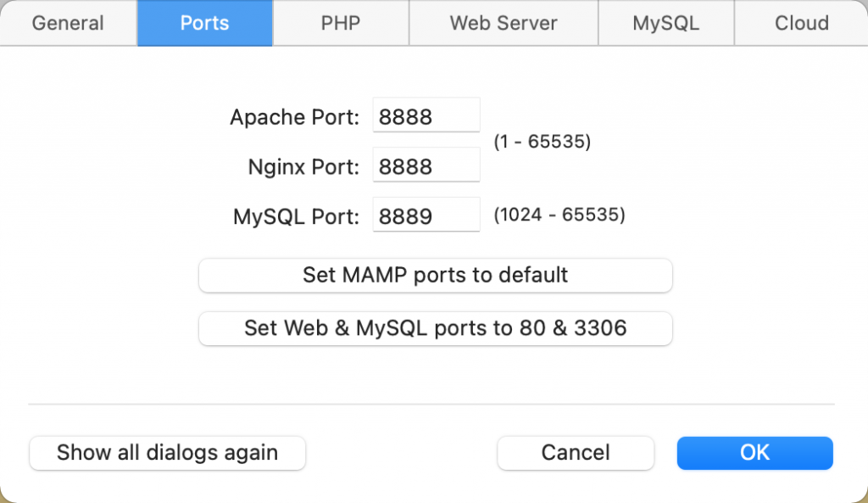The image size is (868, 503).
Task: Click the MySQL Port label
Action: (x=296, y=217)
